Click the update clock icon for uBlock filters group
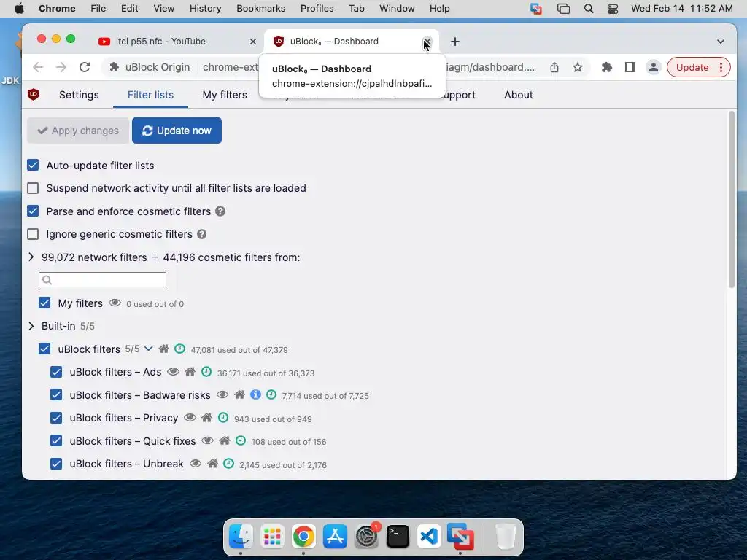Screen dimensions: 747x560 pyautogui.click(x=179, y=349)
